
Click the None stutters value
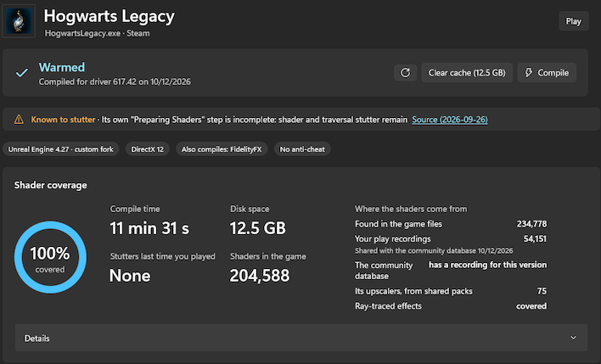(x=130, y=276)
